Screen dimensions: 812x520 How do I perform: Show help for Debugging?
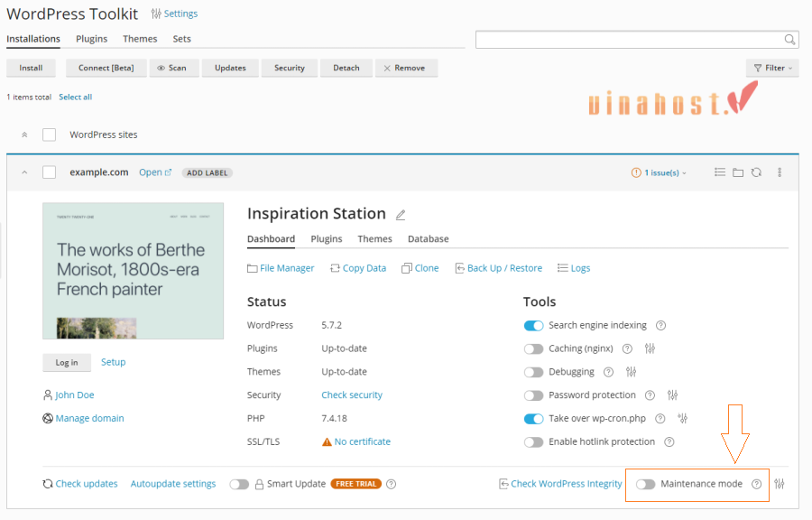pos(608,372)
